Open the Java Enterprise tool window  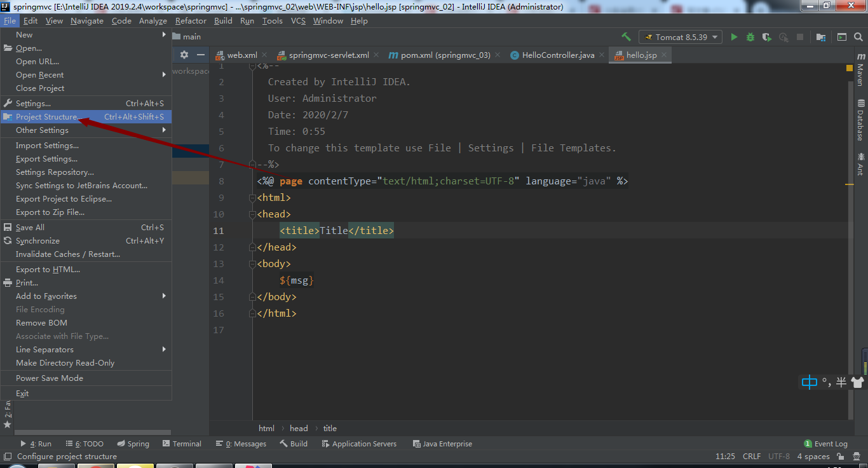(x=442, y=444)
